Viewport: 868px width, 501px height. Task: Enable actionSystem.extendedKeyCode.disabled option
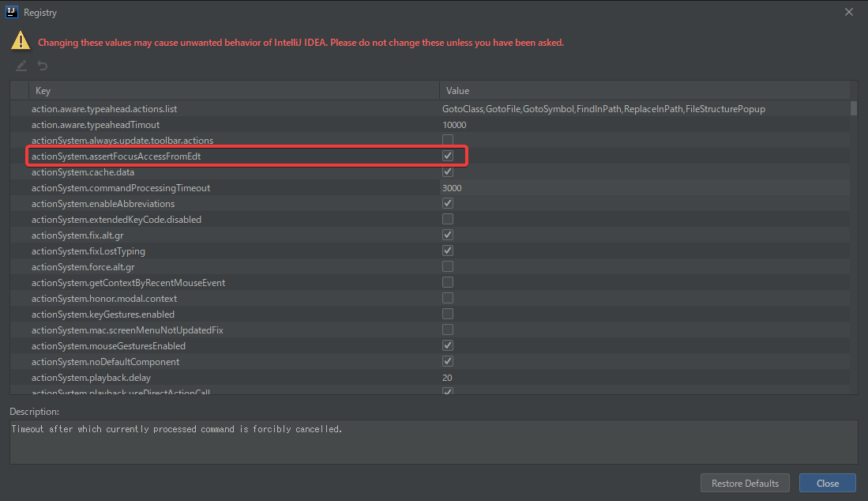tap(448, 219)
